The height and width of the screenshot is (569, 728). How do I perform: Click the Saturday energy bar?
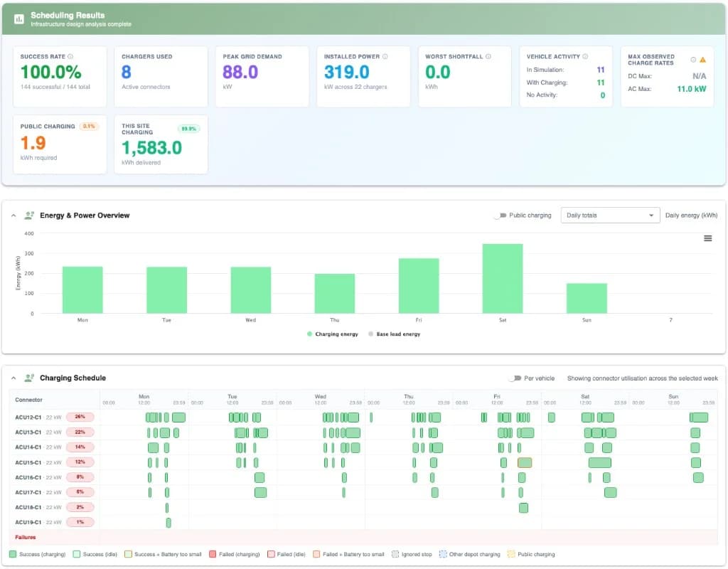pos(503,278)
